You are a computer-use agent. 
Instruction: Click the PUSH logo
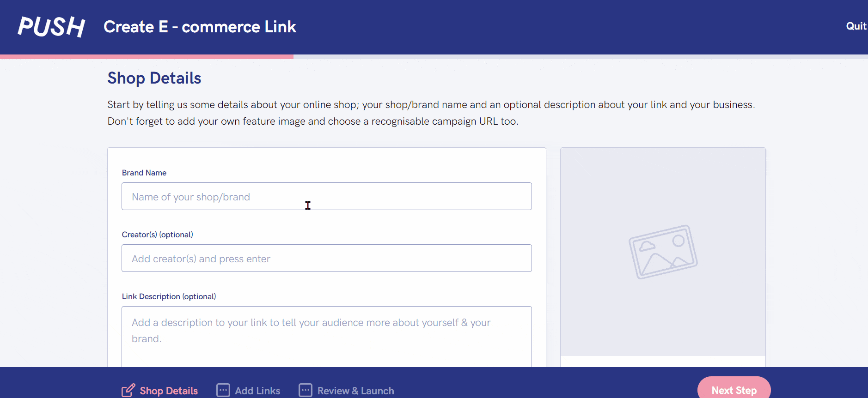pos(51,27)
